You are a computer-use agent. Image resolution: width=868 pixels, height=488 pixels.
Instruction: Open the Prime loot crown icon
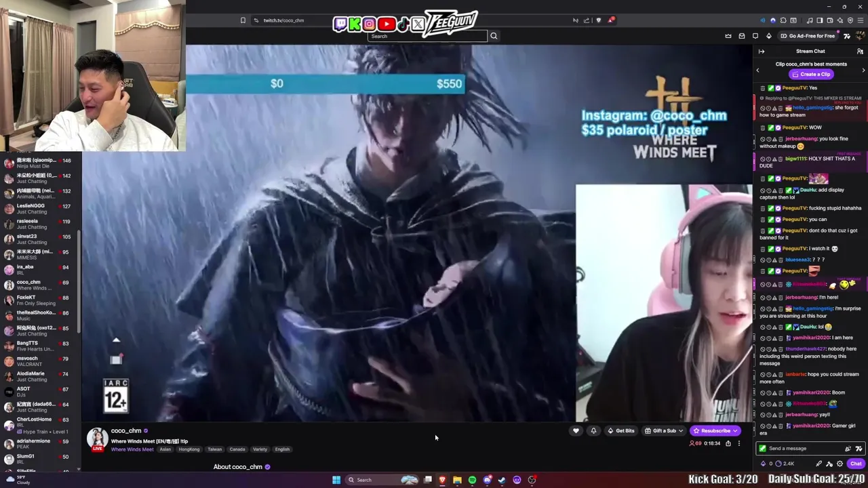point(728,36)
